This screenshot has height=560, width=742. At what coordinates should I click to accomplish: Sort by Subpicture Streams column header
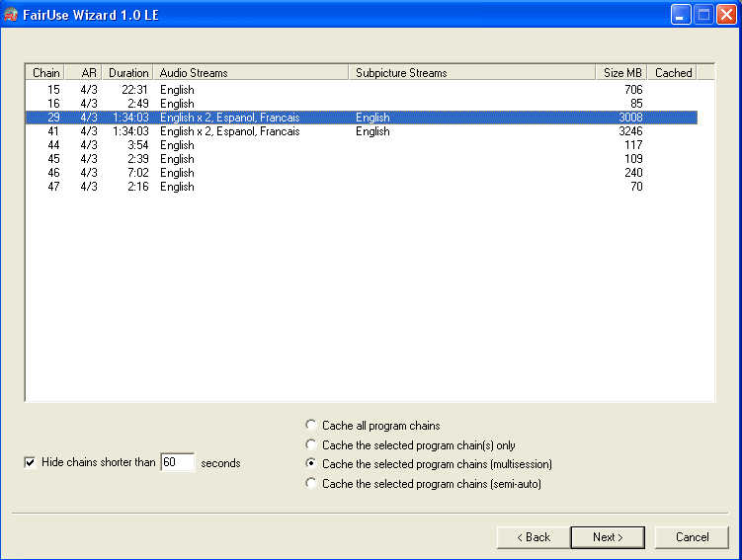point(472,72)
